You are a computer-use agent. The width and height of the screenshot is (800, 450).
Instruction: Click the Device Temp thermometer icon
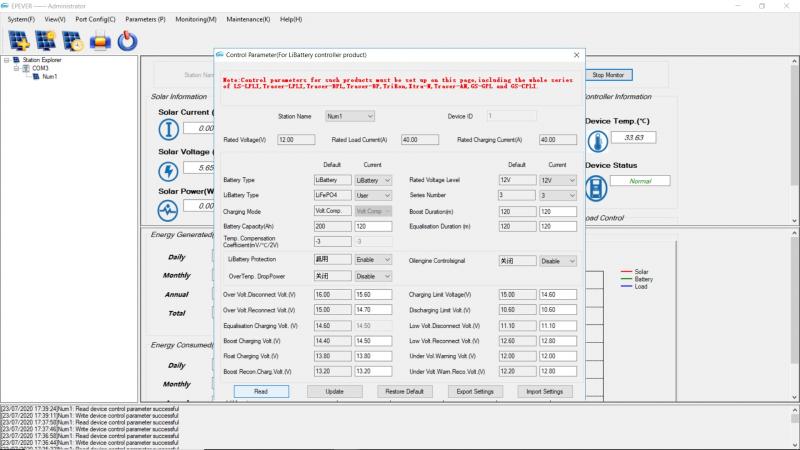pos(595,138)
